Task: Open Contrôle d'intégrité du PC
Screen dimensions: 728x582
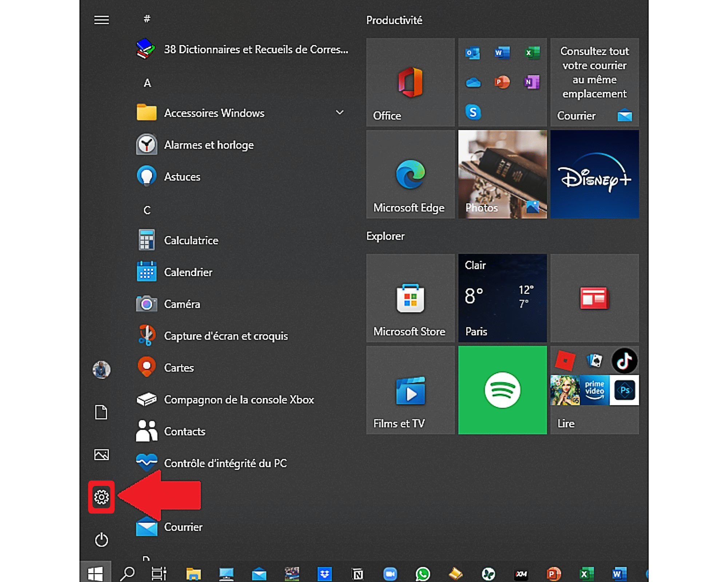Action: (x=241, y=463)
